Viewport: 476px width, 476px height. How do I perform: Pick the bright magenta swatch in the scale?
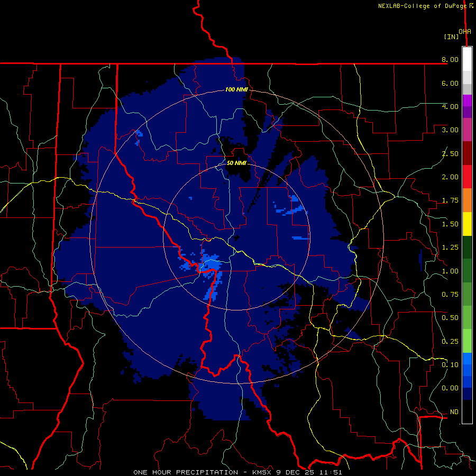point(467,101)
